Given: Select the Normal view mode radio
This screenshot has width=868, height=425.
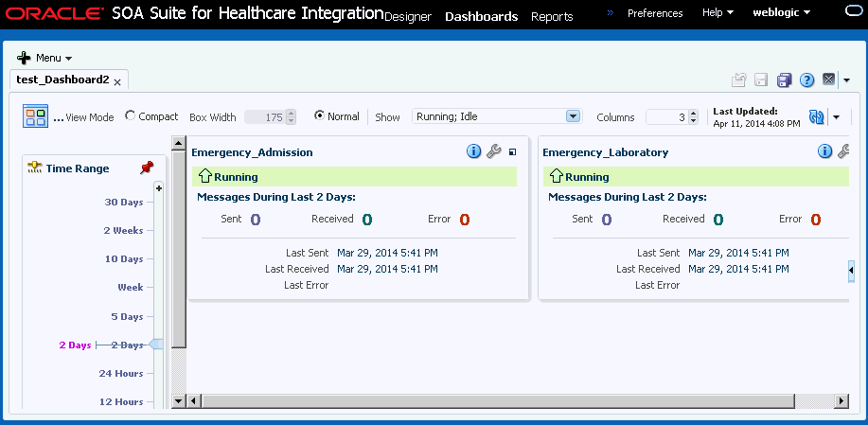Looking at the screenshot, I should [x=319, y=115].
